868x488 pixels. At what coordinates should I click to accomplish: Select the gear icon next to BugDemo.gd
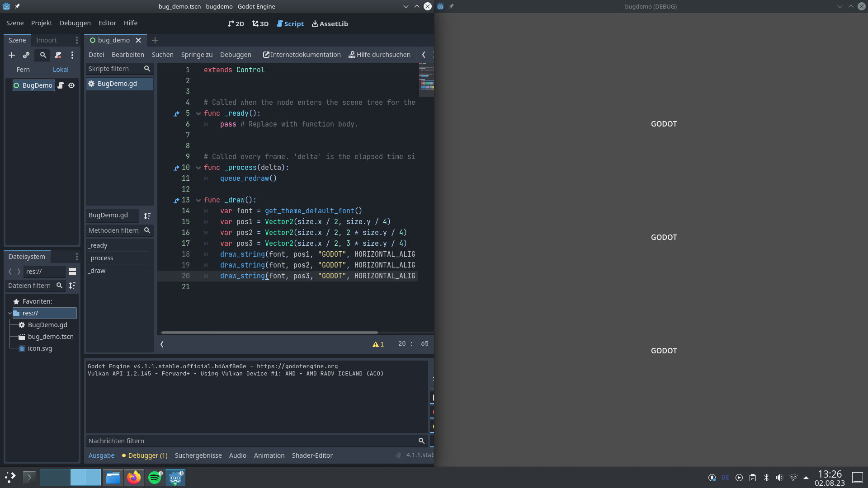coord(91,84)
